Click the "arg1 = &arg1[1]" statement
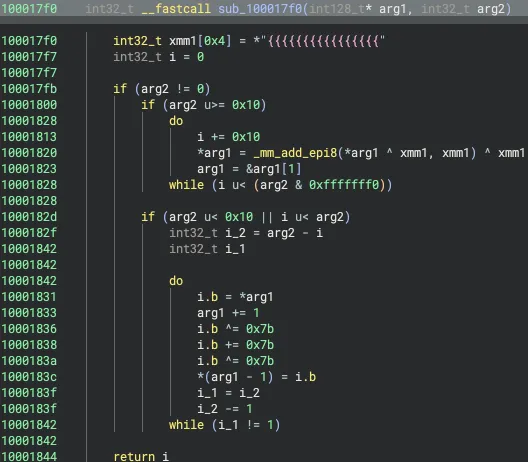This screenshot has height=462, width=528. pyautogui.click(x=249, y=169)
